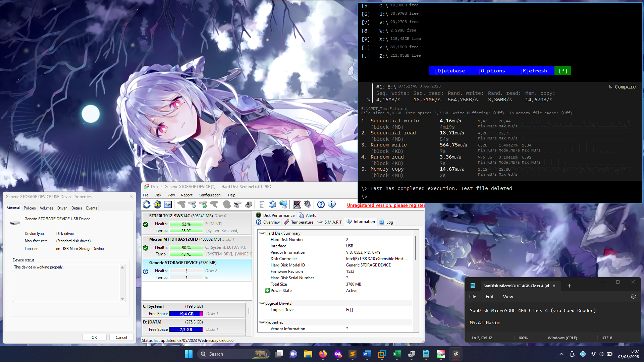
Task: Click the green [?] help button
Action: [x=563, y=71]
